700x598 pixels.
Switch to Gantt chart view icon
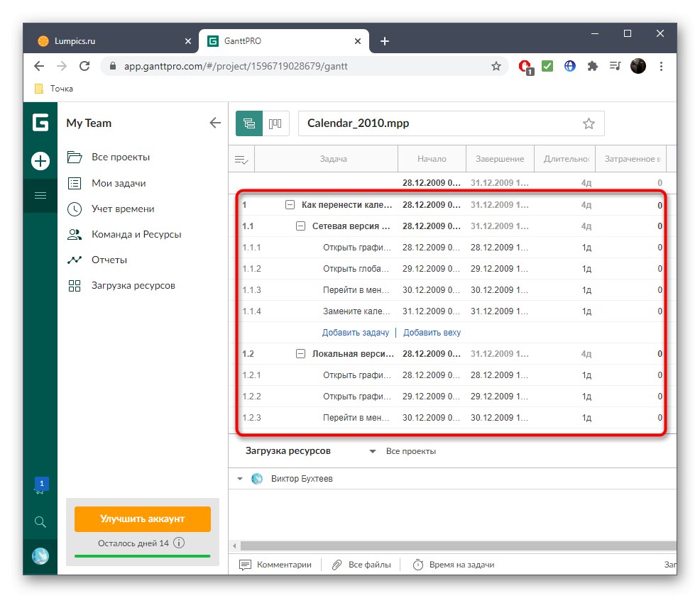pyautogui.click(x=249, y=123)
